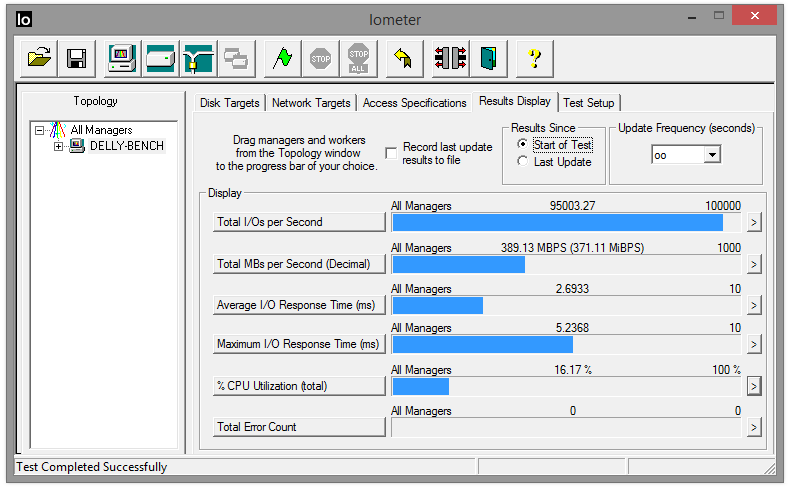
Task: Click the 16.17 % CPU value
Action: point(573,370)
